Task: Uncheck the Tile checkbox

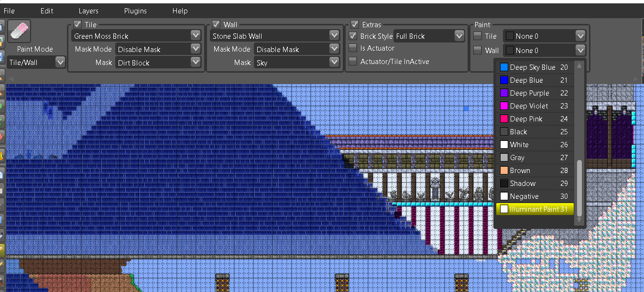Action: (x=77, y=24)
